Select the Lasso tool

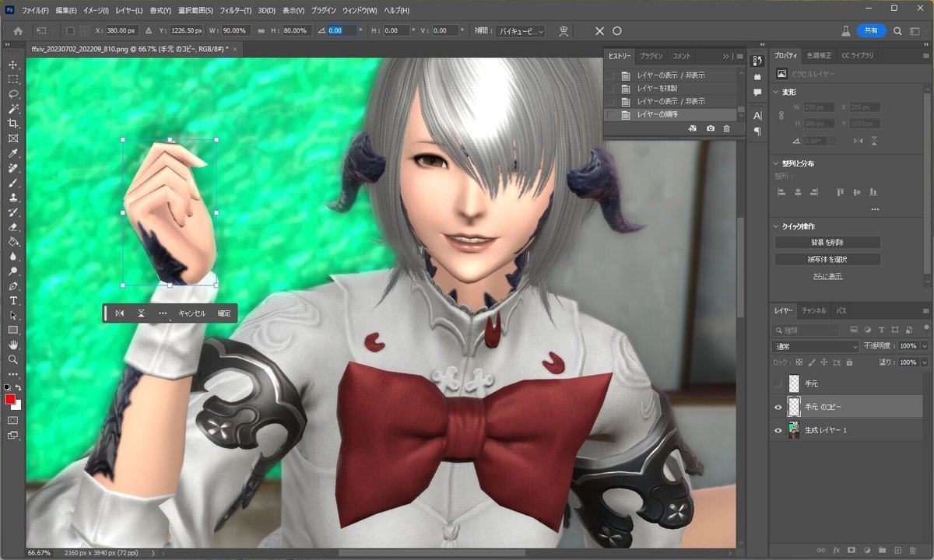(x=13, y=94)
